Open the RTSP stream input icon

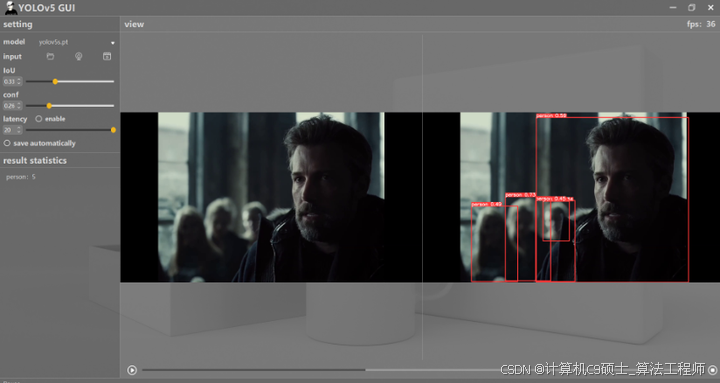(x=107, y=56)
